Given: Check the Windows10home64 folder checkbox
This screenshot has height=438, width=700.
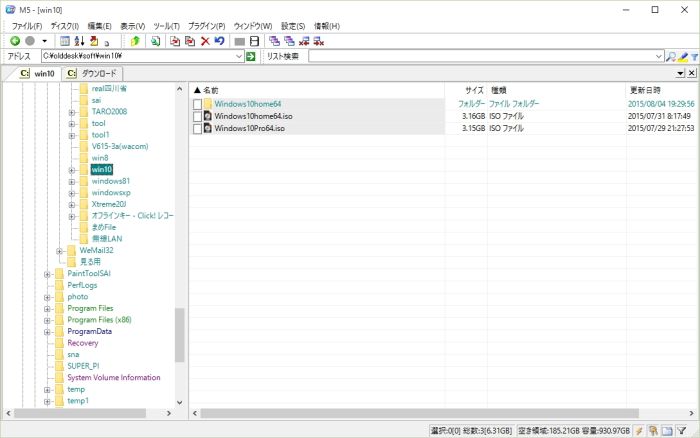Looking at the screenshot, I should 197,104.
